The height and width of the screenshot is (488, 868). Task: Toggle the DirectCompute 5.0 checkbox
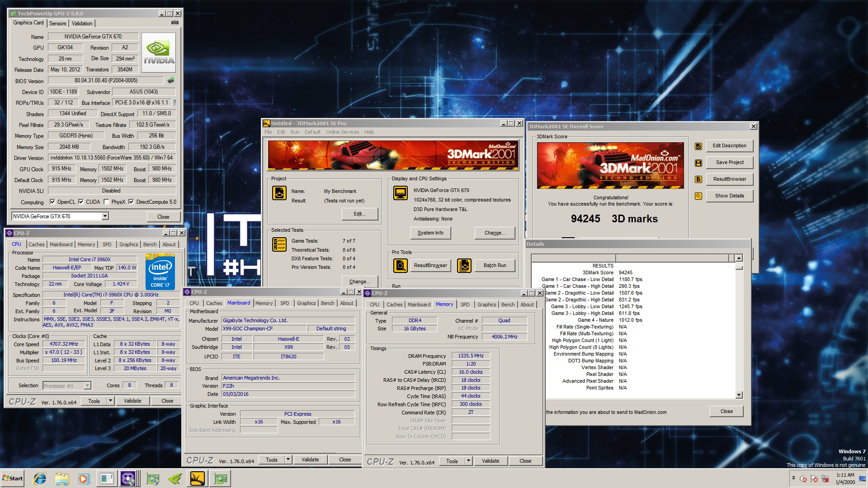pos(131,202)
